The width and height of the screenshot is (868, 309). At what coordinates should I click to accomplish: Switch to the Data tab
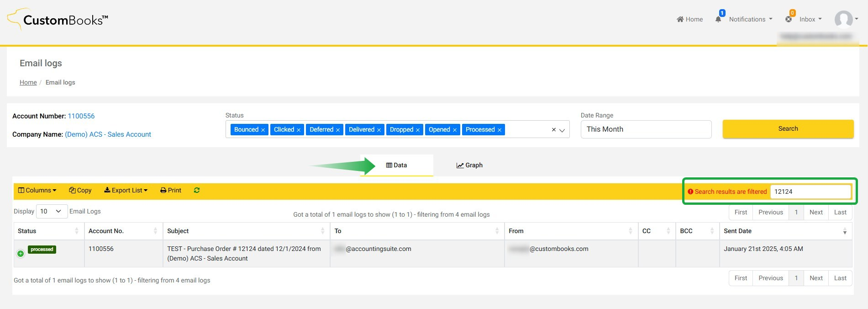click(396, 165)
